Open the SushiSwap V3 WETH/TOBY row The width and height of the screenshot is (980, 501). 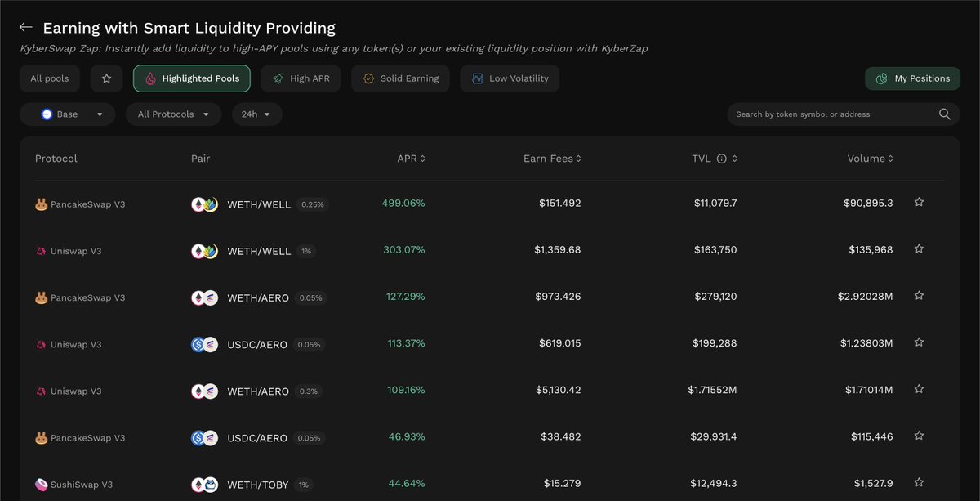(490, 484)
